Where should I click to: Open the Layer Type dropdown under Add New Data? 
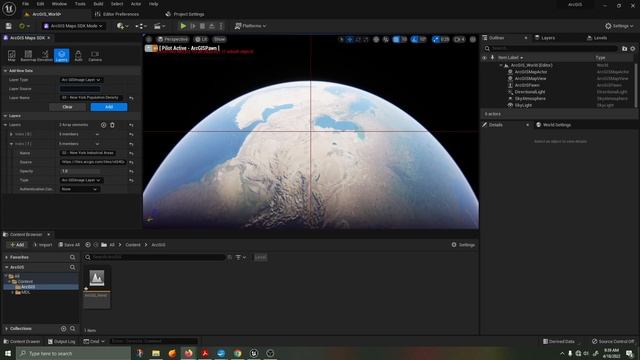coord(81,80)
